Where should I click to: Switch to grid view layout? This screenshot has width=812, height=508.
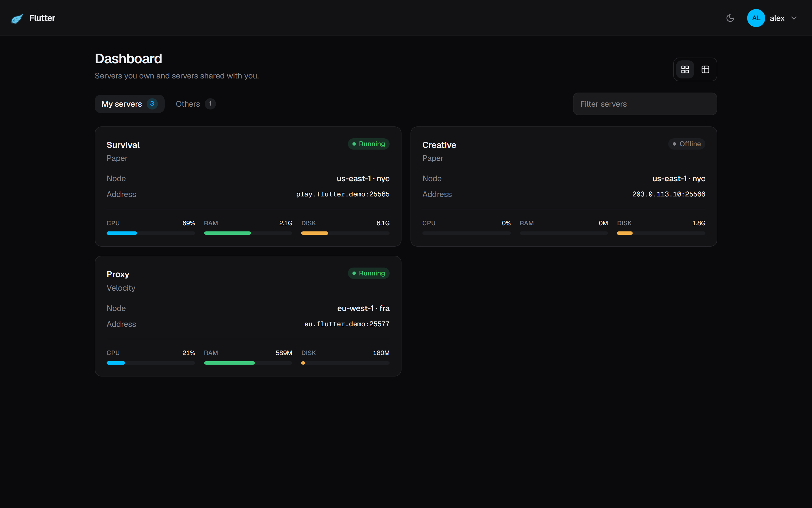685,69
